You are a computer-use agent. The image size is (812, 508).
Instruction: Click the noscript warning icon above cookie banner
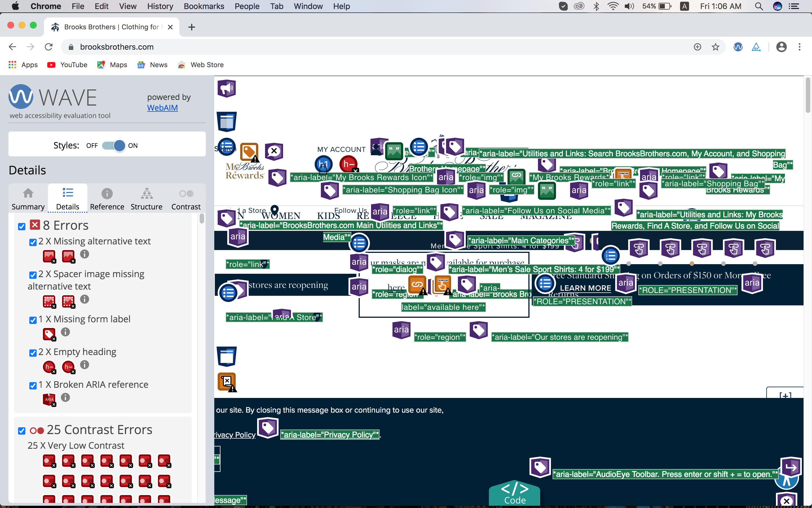point(227,382)
